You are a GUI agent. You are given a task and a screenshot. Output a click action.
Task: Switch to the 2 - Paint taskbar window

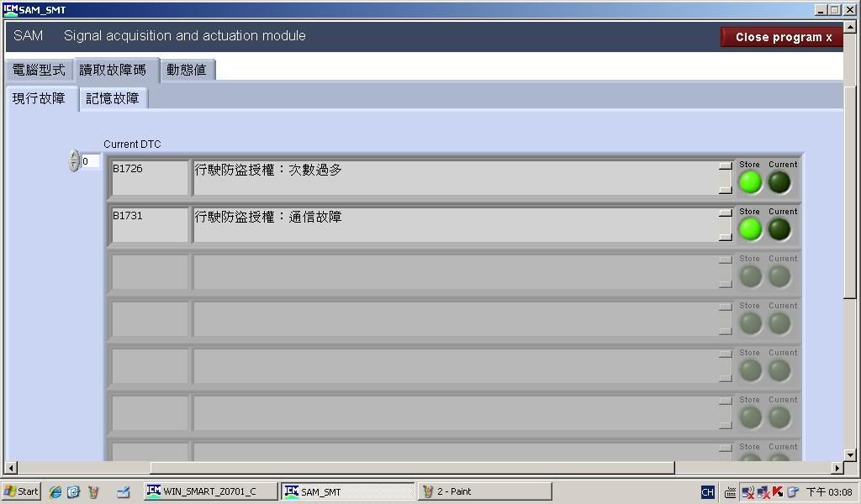click(484, 491)
